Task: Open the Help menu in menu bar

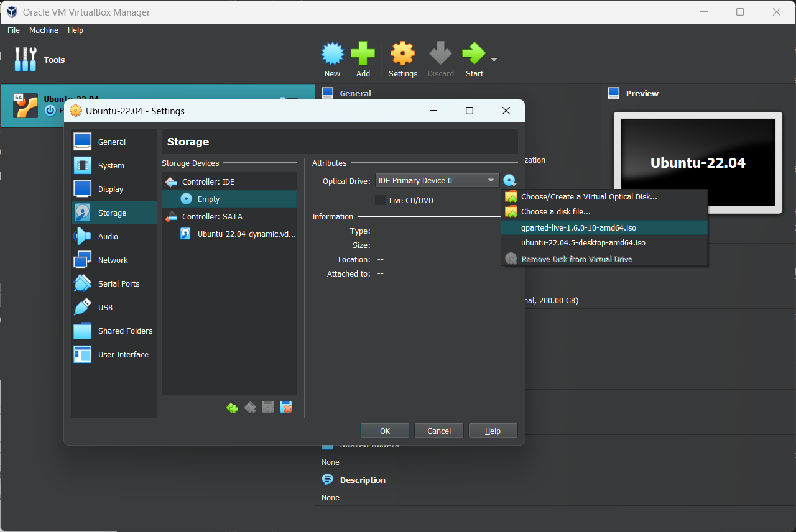Action: tap(75, 30)
